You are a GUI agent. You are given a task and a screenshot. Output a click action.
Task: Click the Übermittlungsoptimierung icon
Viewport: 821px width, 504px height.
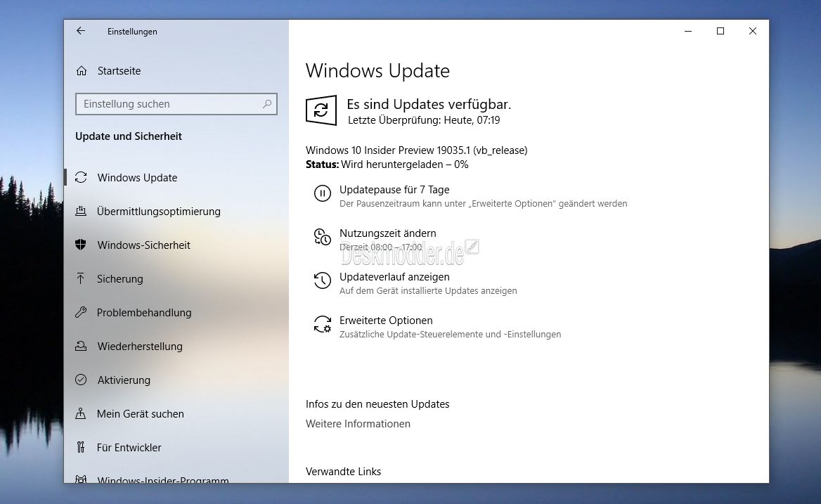click(81, 211)
